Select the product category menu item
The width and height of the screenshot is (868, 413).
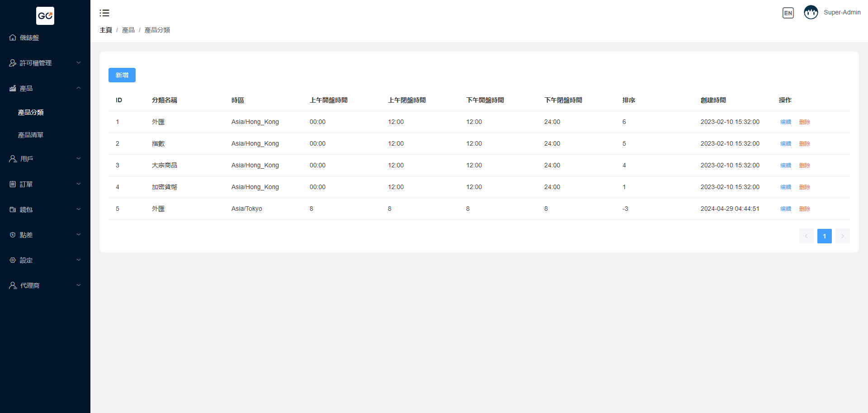click(x=31, y=112)
